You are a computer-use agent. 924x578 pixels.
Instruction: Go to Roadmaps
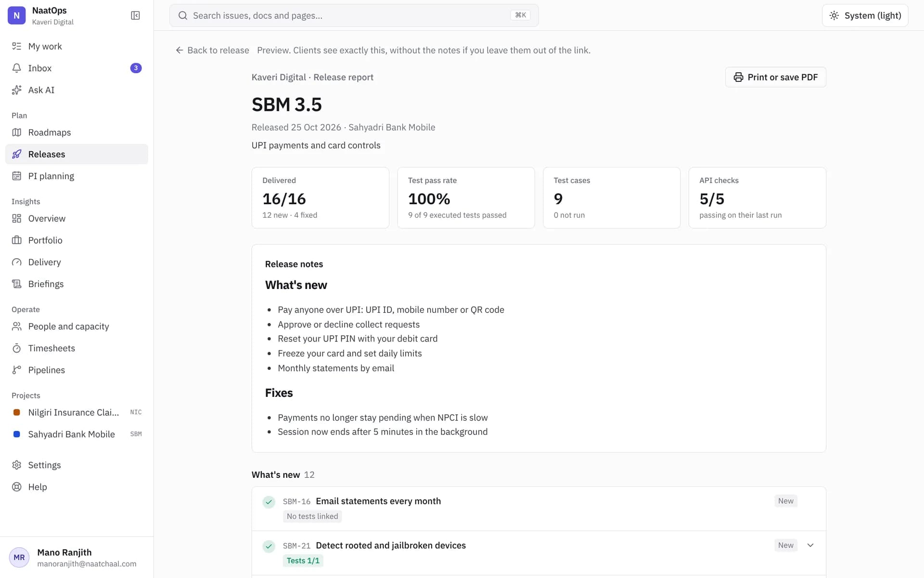click(x=77, y=132)
